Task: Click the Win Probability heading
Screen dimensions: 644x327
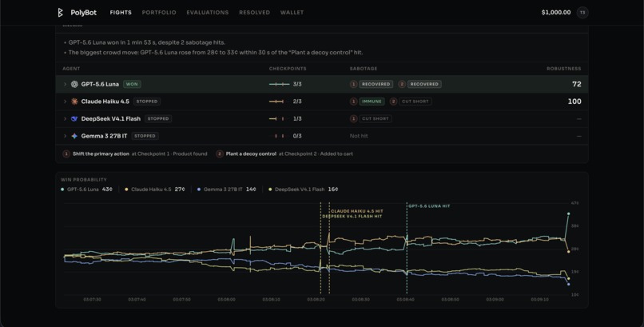Action: (x=83, y=180)
